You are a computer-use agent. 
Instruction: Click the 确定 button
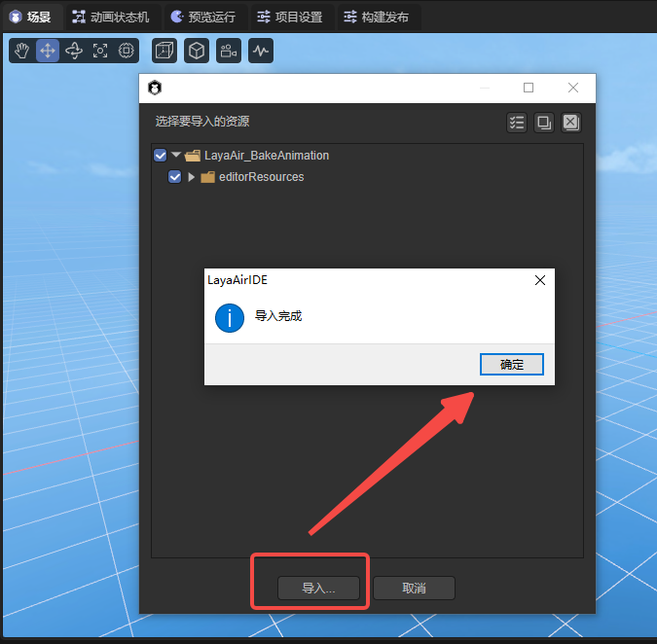[x=511, y=365]
